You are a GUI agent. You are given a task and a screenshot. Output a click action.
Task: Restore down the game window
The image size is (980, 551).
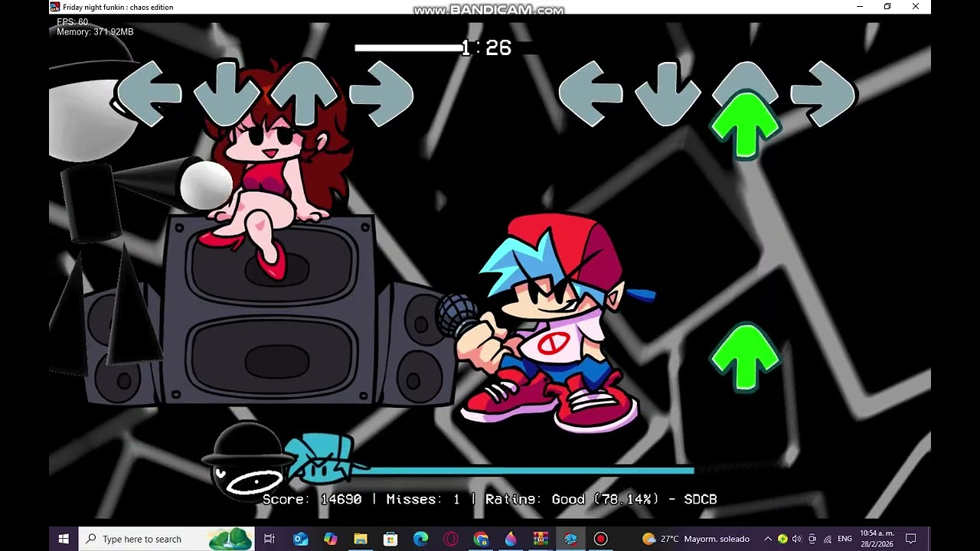[x=887, y=7]
